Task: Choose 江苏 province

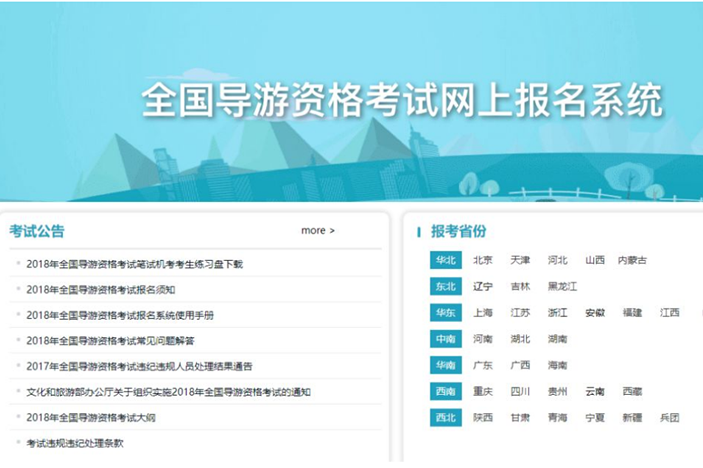Action: point(520,312)
